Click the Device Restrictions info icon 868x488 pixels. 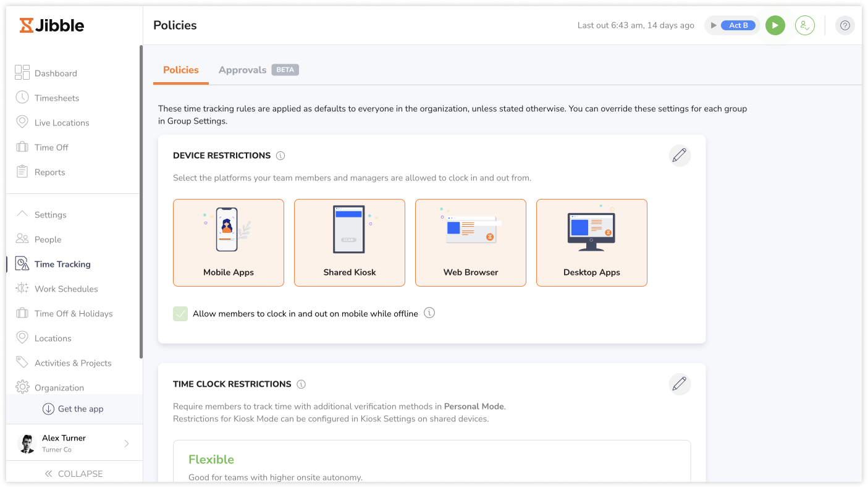click(280, 156)
